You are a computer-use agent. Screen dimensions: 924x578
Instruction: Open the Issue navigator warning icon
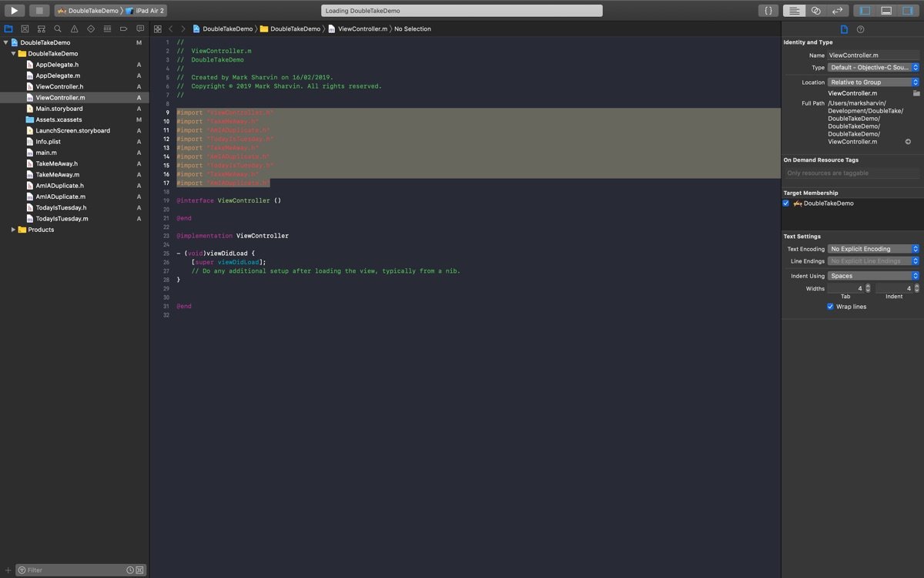(74, 29)
